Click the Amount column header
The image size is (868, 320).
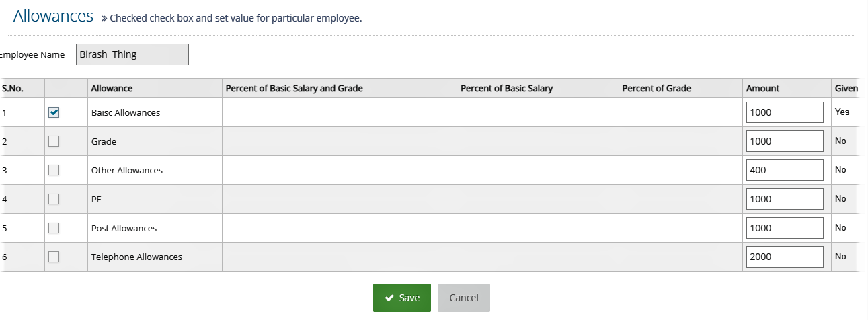pyautogui.click(x=762, y=88)
